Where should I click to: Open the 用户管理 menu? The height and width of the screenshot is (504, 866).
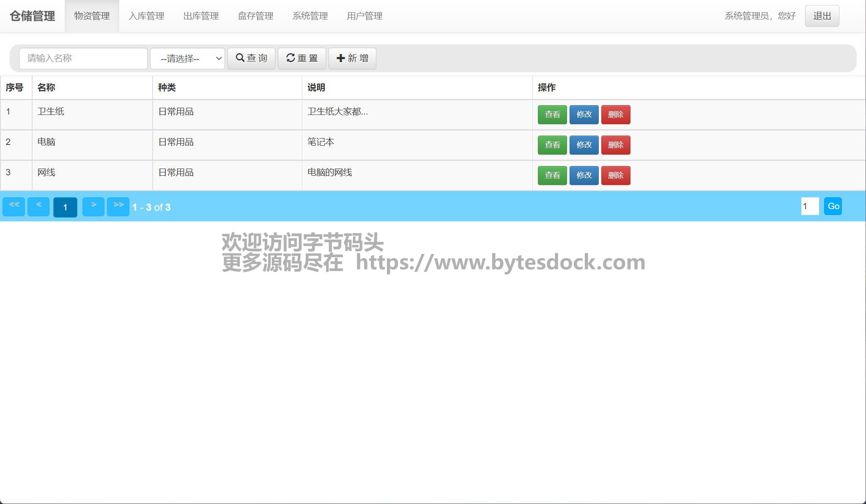click(x=364, y=16)
